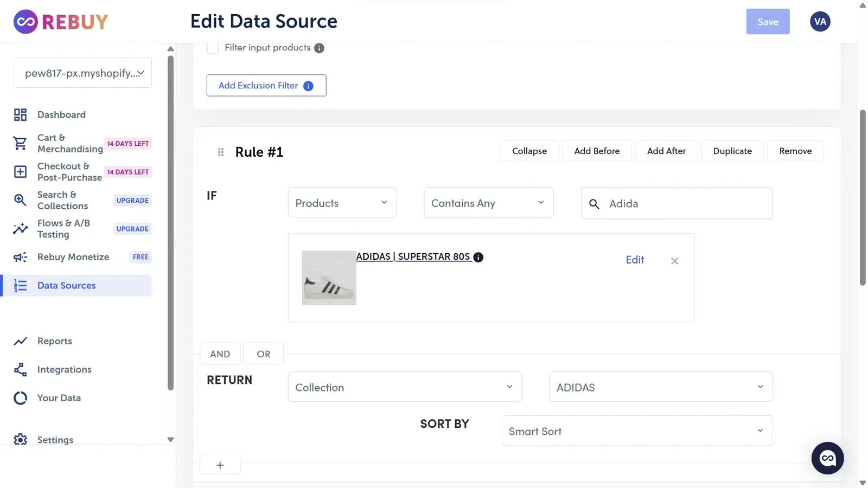Image resolution: width=868 pixels, height=488 pixels.
Task: Click the product search field containing Adida
Action: coord(677,204)
